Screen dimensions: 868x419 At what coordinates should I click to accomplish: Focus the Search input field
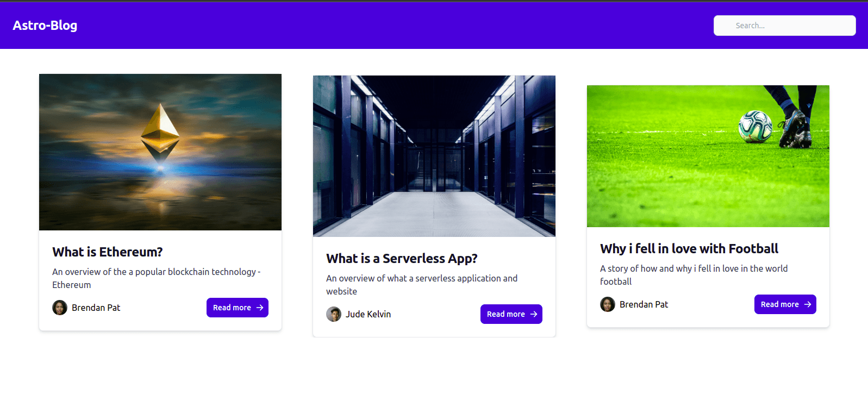pyautogui.click(x=784, y=26)
